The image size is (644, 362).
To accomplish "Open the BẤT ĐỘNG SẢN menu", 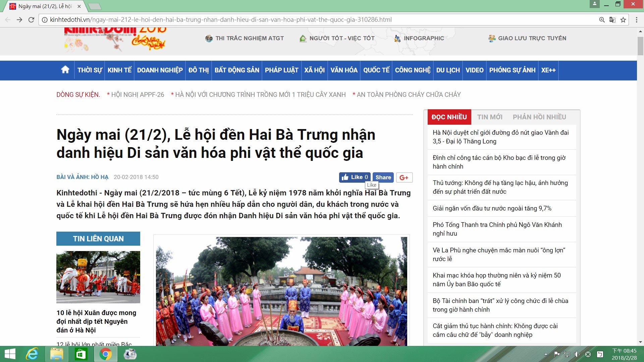I will tap(237, 70).
